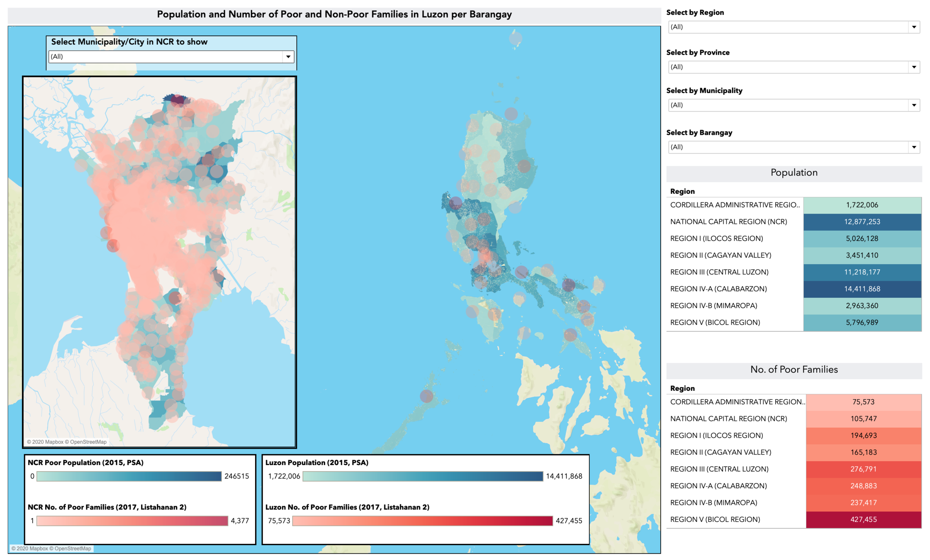930x560 pixels.
Task: Open NCR Municipality/City filter dropdown arrow
Action: click(x=288, y=57)
